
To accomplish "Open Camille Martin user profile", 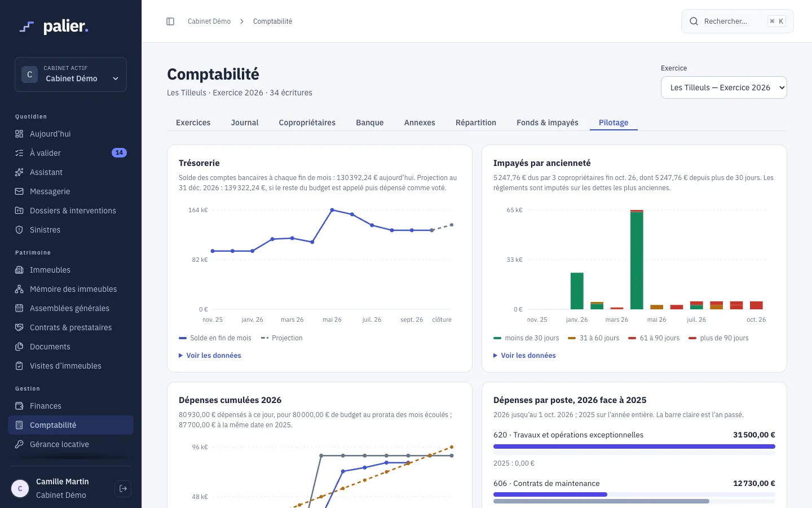I will [x=62, y=488].
